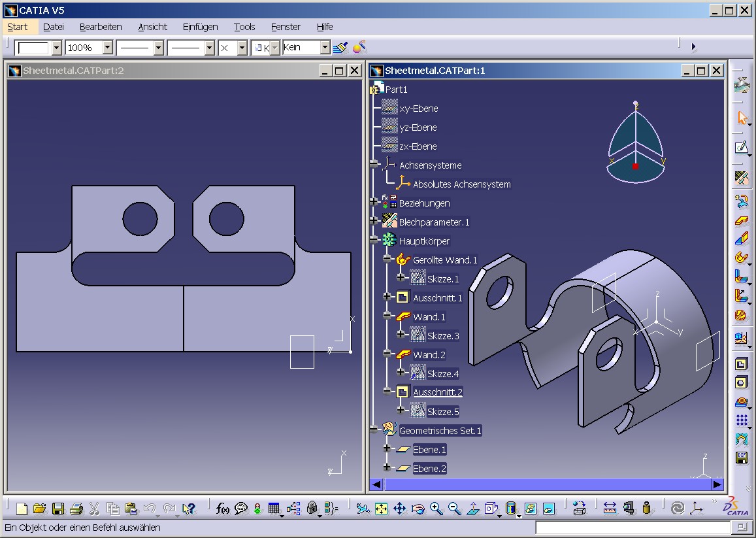The width and height of the screenshot is (756, 538).
Task: Select Absolutes Achsensystem in the tree
Action: 461,184
